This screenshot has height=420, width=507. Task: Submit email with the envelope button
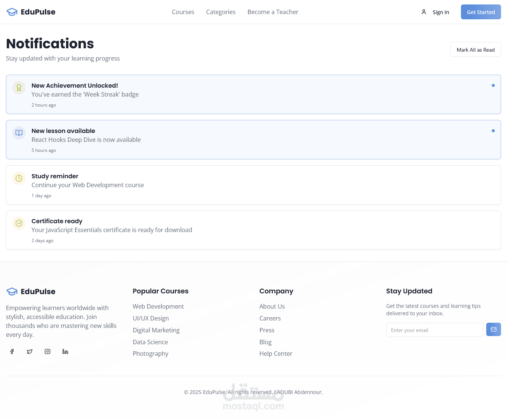(494, 329)
